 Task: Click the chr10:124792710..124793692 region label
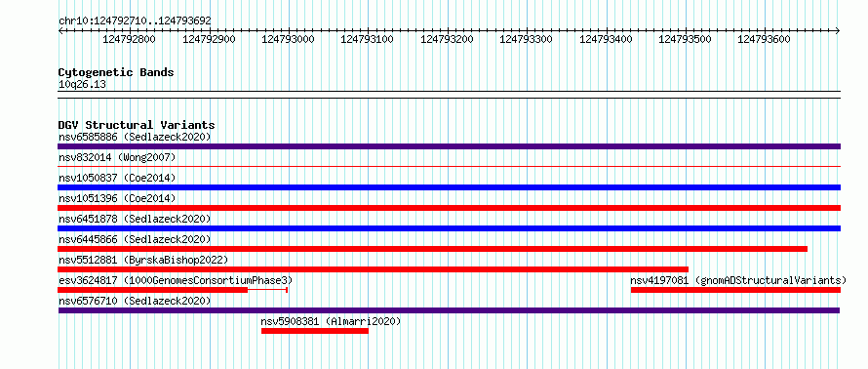(x=135, y=20)
